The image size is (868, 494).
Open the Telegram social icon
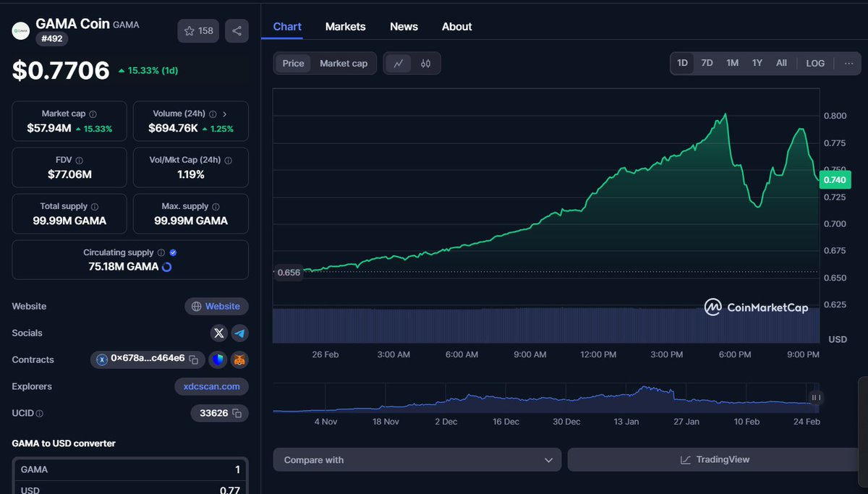(239, 333)
